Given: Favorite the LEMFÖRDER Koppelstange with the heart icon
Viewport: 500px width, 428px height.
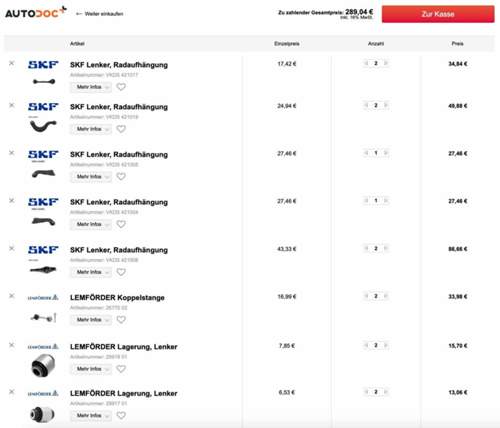Looking at the screenshot, I should [121, 320].
